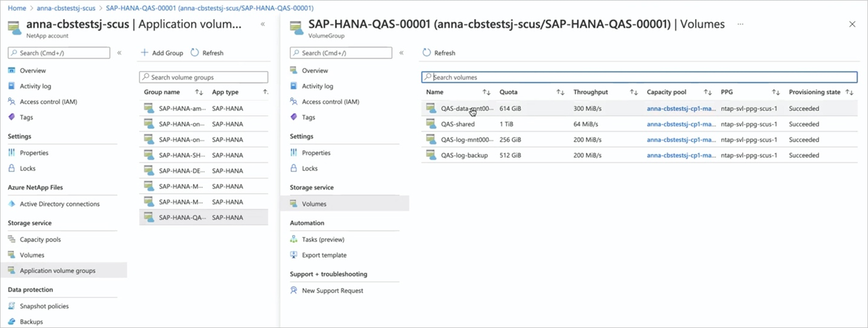Open Access control (IAM) icon in VolumeGroup menu

click(x=293, y=102)
